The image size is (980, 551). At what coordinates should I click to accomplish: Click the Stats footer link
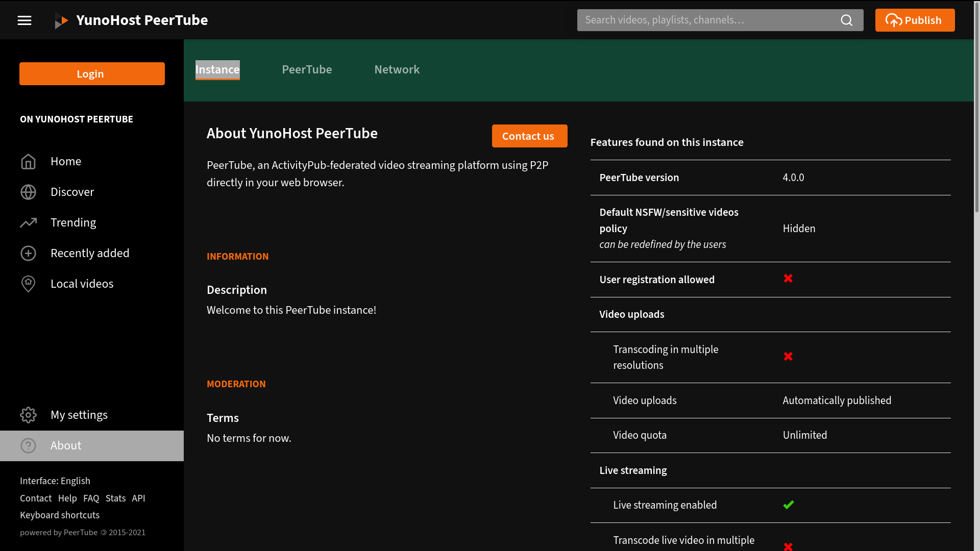point(115,498)
